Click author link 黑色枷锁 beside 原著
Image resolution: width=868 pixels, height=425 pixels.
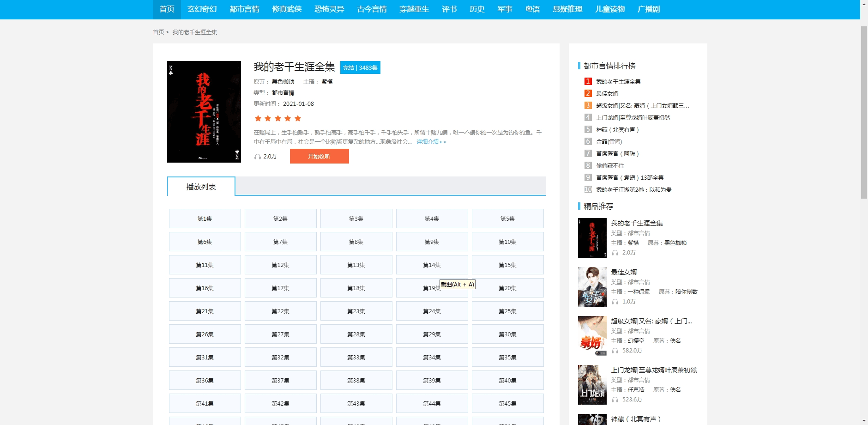point(283,82)
